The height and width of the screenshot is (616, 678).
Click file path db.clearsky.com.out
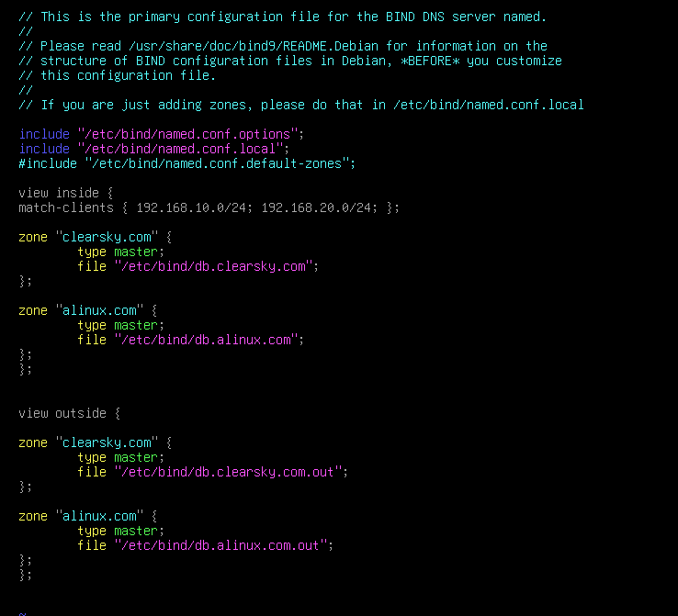click(228, 472)
